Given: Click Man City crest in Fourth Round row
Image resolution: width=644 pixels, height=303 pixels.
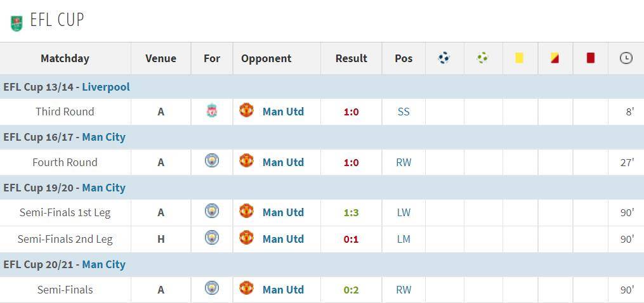Looking at the screenshot, I should pyautogui.click(x=212, y=161).
